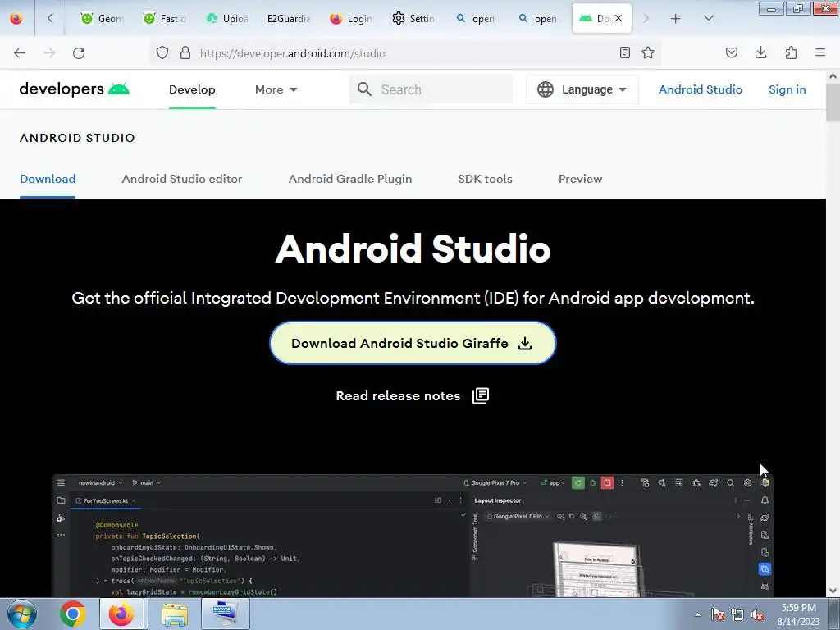Open Windows Explorer from taskbar
840x630 pixels.
[x=175, y=614]
